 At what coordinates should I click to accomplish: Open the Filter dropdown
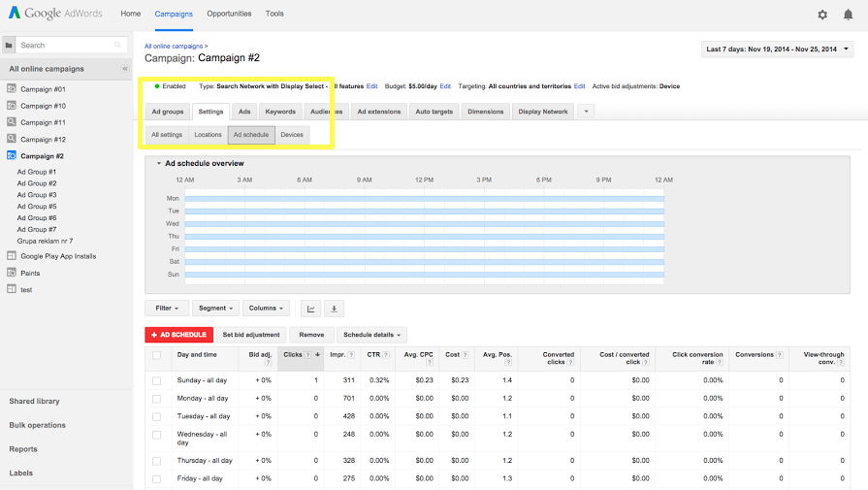[167, 309]
